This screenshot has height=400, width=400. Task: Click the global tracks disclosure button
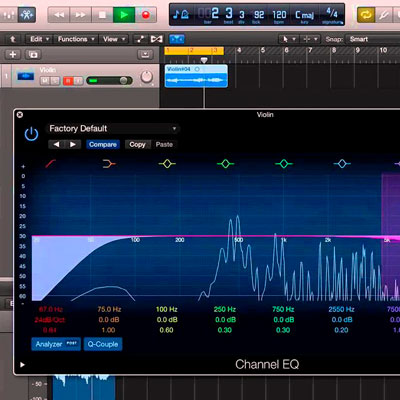145,54
